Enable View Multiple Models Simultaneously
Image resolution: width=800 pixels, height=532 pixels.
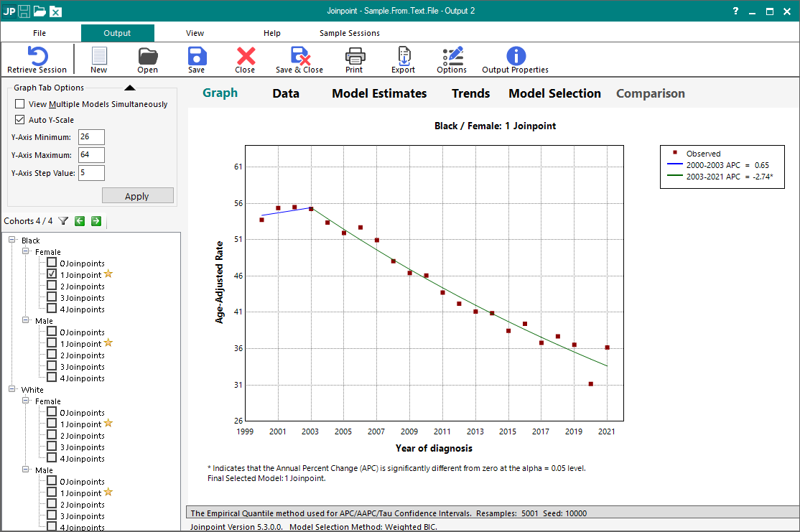(x=20, y=104)
